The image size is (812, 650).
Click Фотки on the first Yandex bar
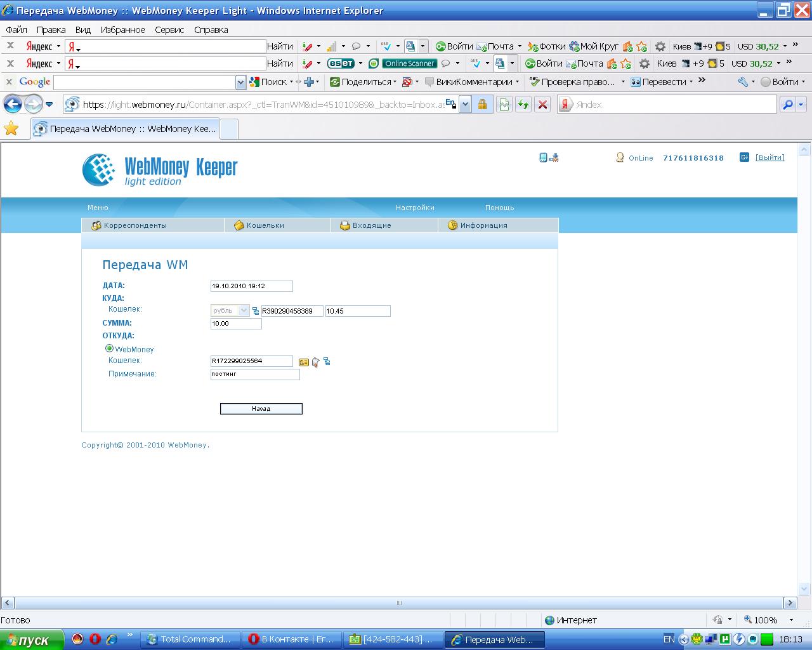click(547, 46)
